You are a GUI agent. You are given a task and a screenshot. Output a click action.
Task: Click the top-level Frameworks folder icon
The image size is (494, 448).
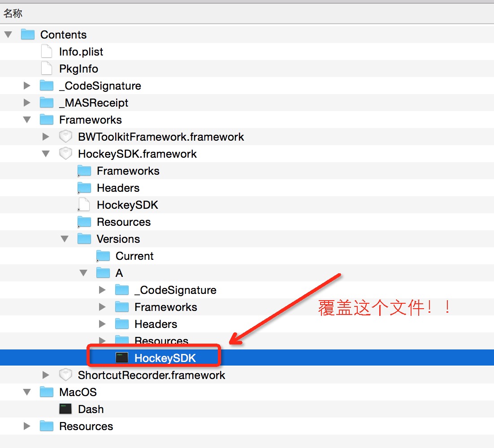[x=47, y=120]
